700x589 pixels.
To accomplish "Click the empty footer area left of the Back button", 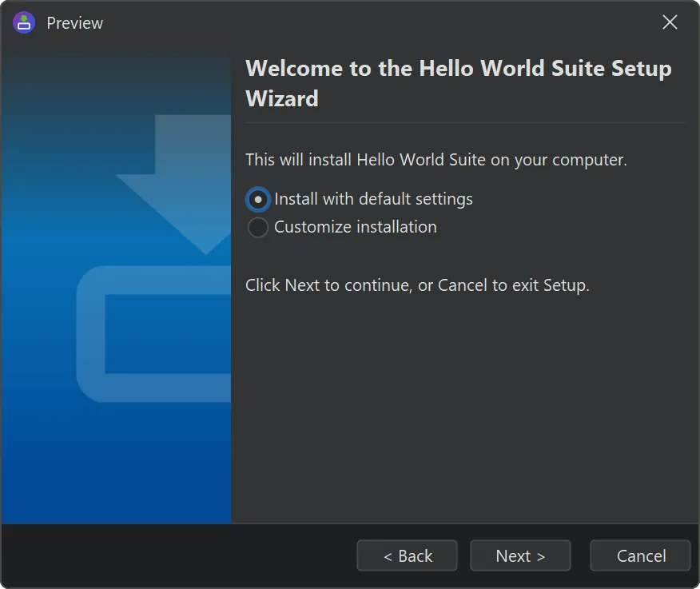I will [x=176, y=556].
